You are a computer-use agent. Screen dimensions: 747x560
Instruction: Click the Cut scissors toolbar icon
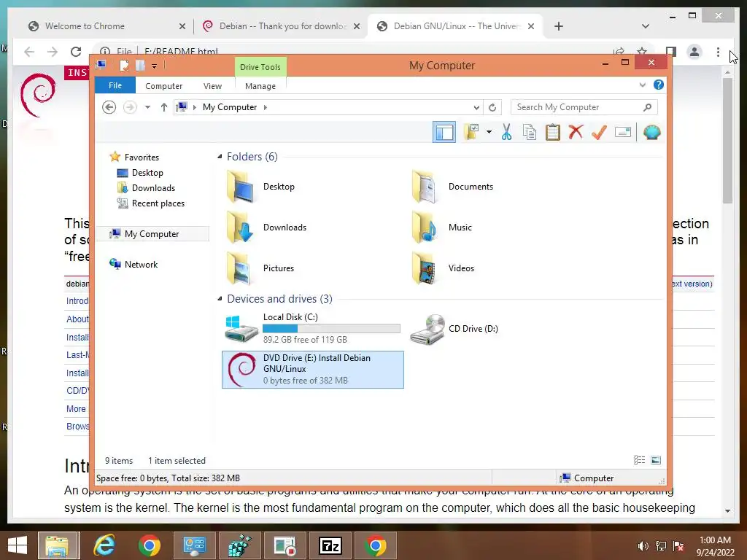[506, 133]
